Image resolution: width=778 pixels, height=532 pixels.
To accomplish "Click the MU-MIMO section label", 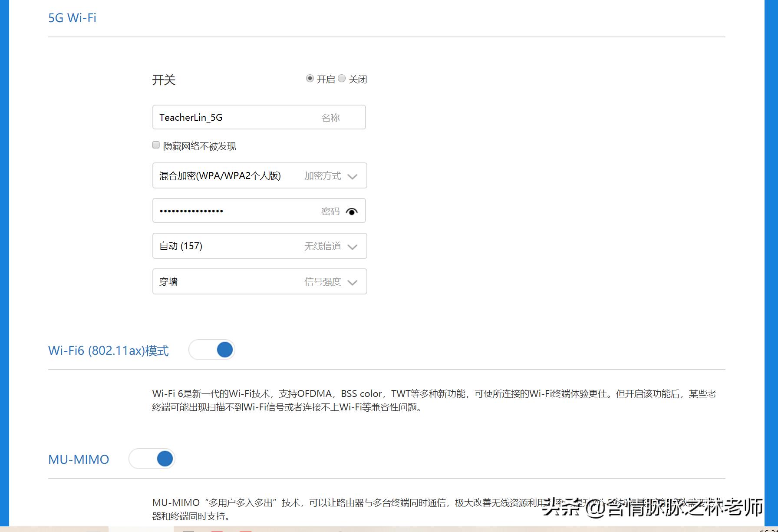I will pos(78,459).
